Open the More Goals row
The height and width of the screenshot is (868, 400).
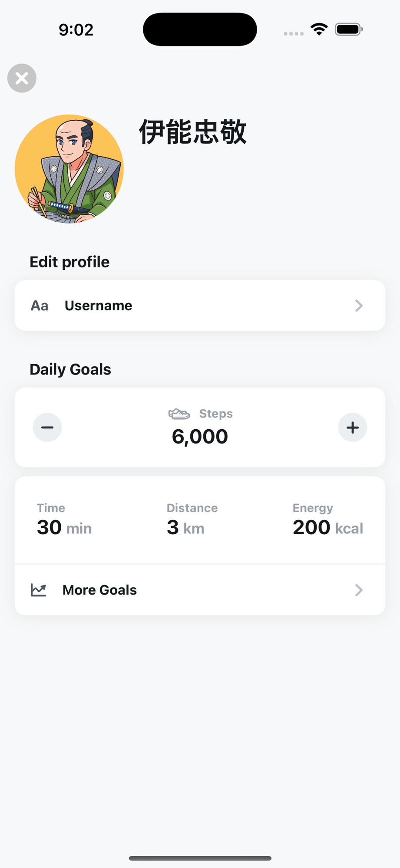pyautogui.click(x=200, y=590)
